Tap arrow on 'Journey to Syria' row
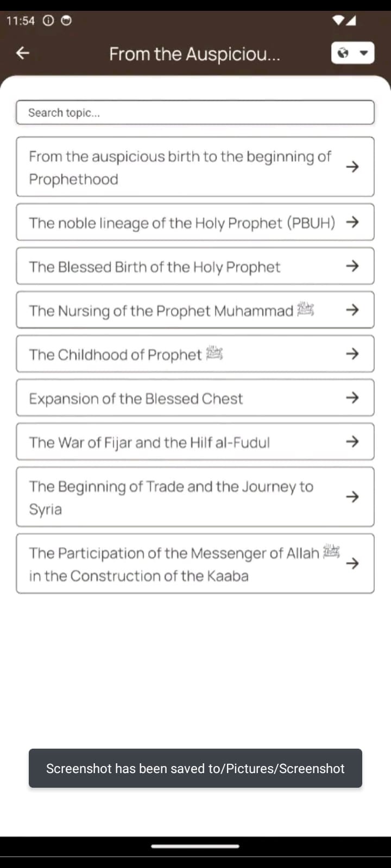Screen dimensions: 391x868 [x=352, y=496]
